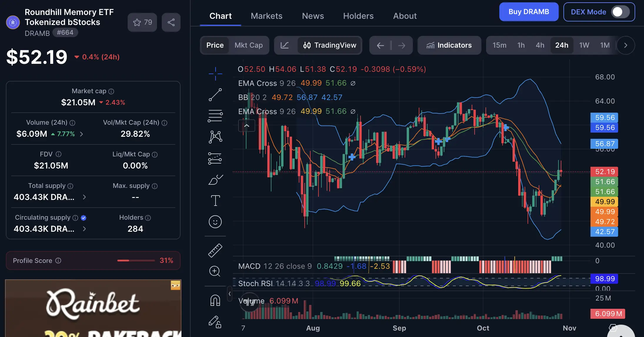
Task: Expand Circulating supply details chevron
Action: [x=84, y=229]
